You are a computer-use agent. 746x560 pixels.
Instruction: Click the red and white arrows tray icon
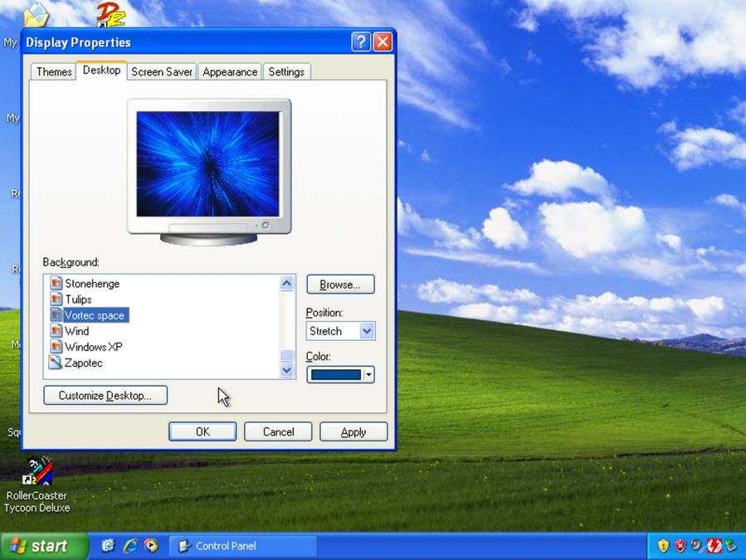(x=714, y=545)
